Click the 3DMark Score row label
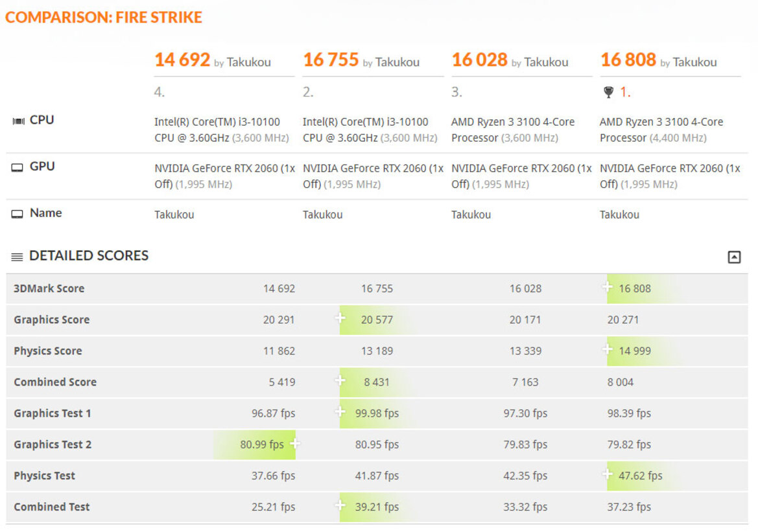This screenshot has height=532, width=758. click(49, 288)
